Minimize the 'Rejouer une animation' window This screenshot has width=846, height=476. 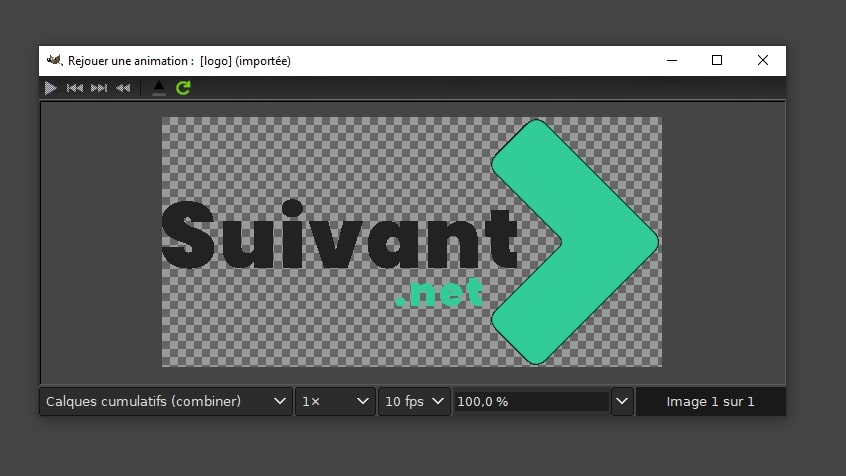coord(672,60)
